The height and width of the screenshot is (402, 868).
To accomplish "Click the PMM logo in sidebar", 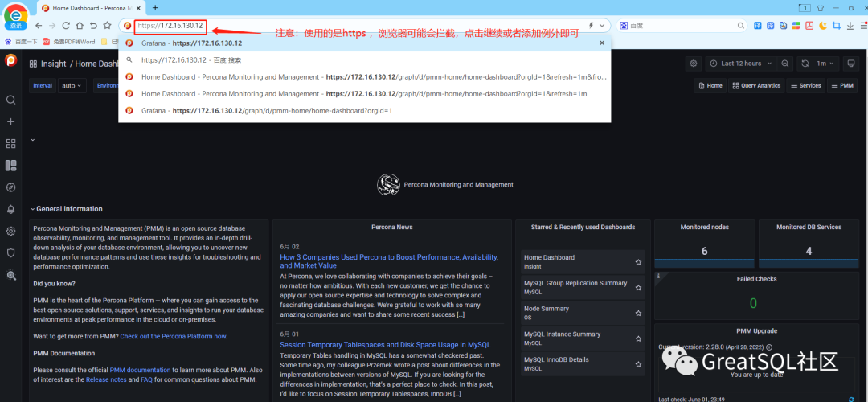I will pyautogui.click(x=10, y=59).
